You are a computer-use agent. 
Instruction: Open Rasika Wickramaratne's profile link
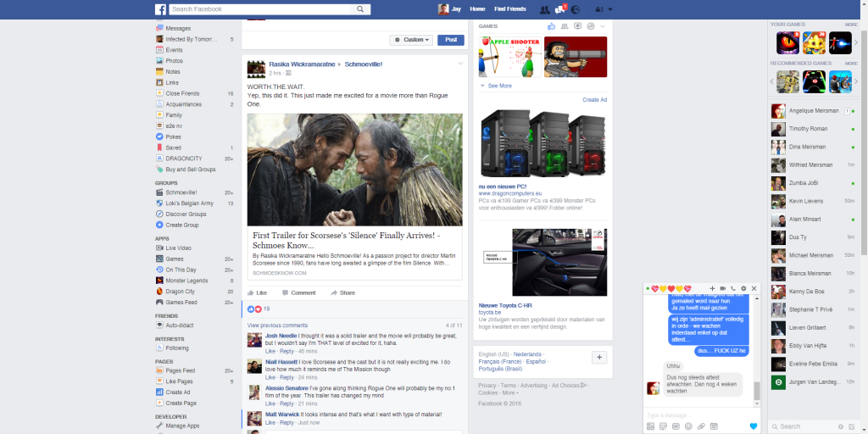(x=303, y=64)
